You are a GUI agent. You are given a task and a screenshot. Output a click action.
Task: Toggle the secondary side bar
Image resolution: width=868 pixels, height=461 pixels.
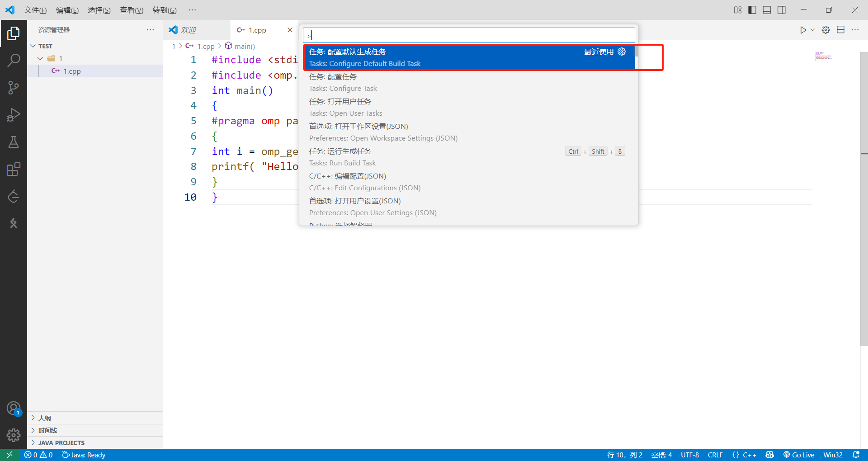coord(782,9)
